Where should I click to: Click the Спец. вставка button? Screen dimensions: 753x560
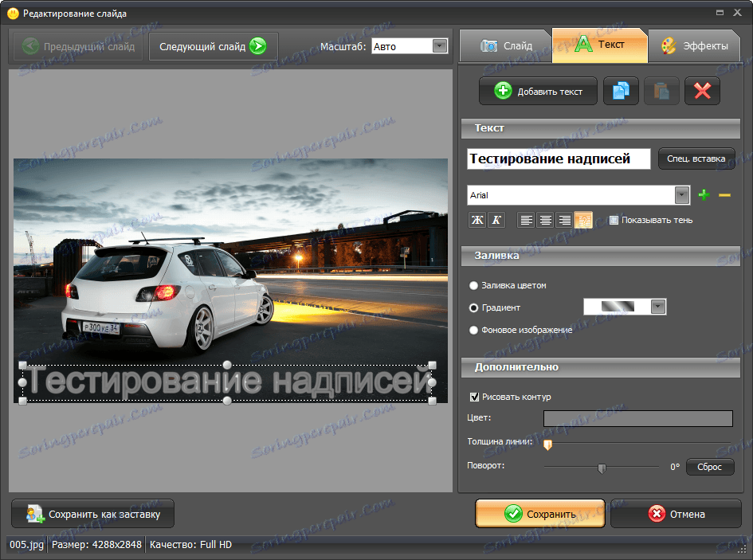click(x=696, y=159)
